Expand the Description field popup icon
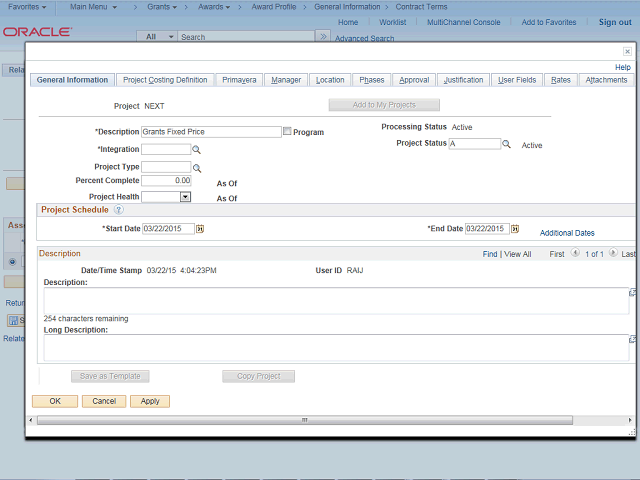The width and height of the screenshot is (640, 480). 633,293
